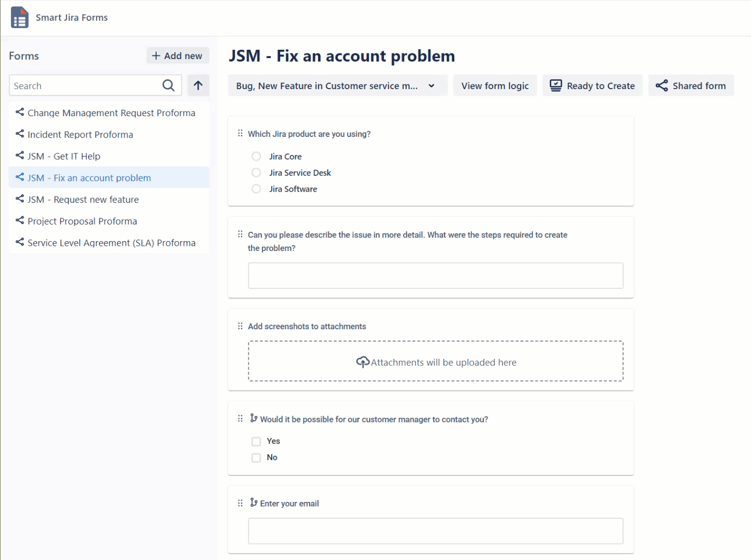
Task: Click View form logic button
Action: coord(495,86)
